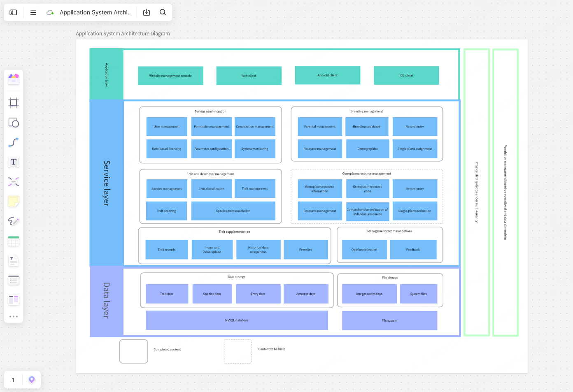Image resolution: width=573 pixels, height=392 pixels.
Task: Select the Website management console box
Action: coord(170,76)
